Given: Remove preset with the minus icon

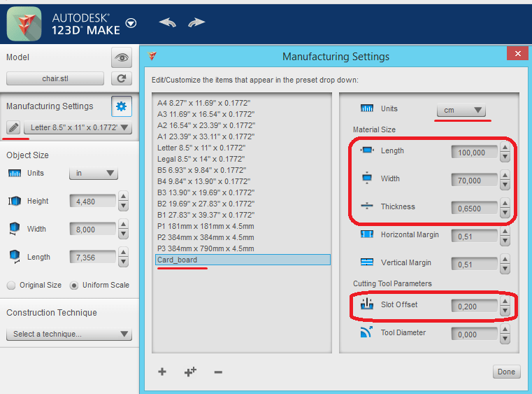Looking at the screenshot, I should click(x=218, y=372).
